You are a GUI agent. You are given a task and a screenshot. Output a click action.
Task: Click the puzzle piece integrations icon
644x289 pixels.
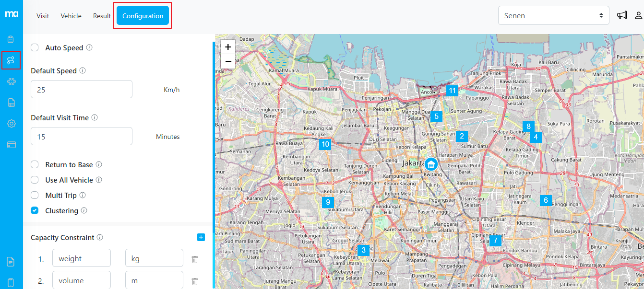click(x=11, y=81)
